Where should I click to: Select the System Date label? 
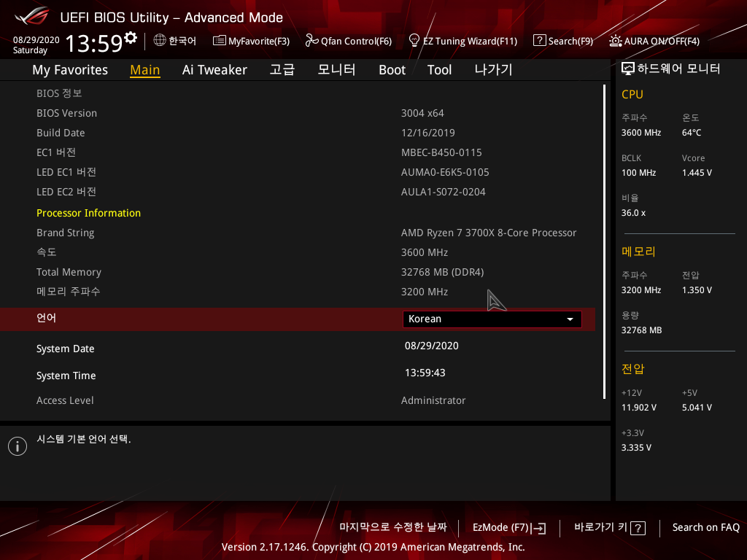point(65,349)
